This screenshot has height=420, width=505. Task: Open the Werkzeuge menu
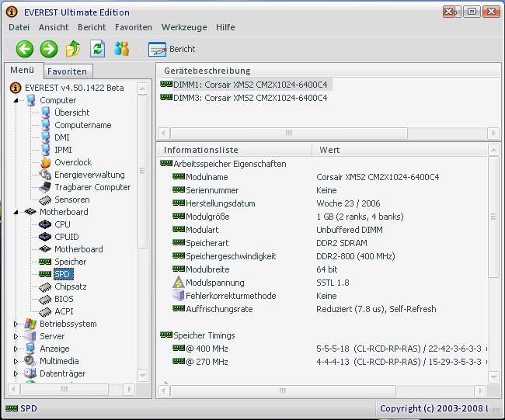[x=184, y=27]
